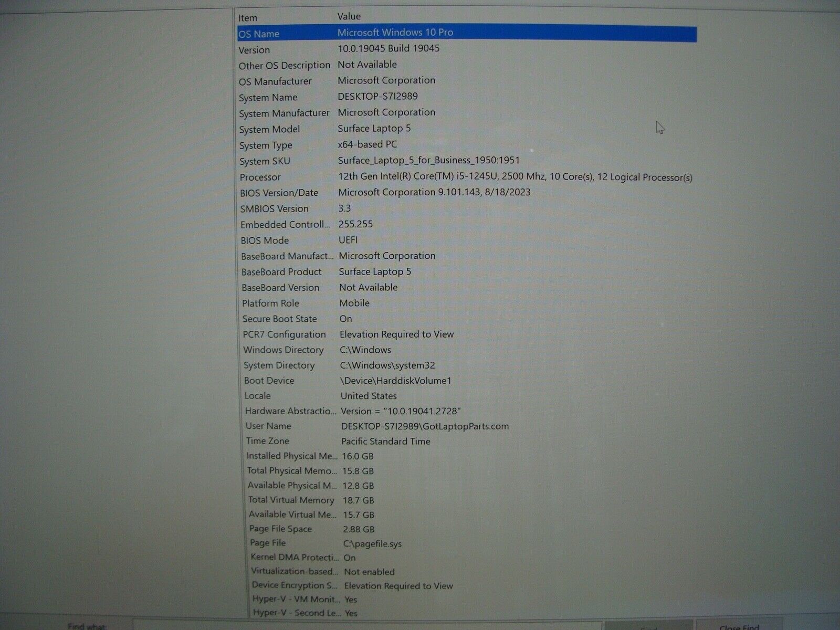Screen dimensions: 840x630
Task: Select the Installed Physical Memory row label
Action: click(292, 456)
